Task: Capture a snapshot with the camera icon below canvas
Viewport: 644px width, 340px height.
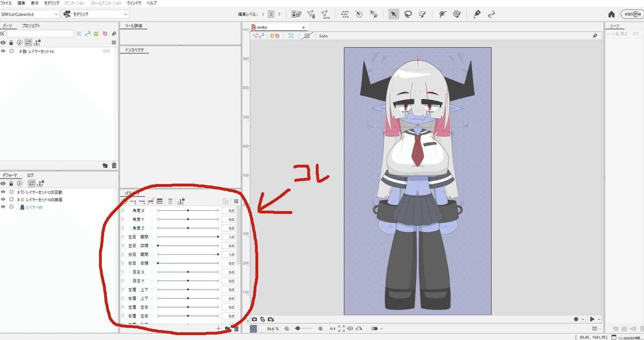Action: pyautogui.click(x=254, y=319)
